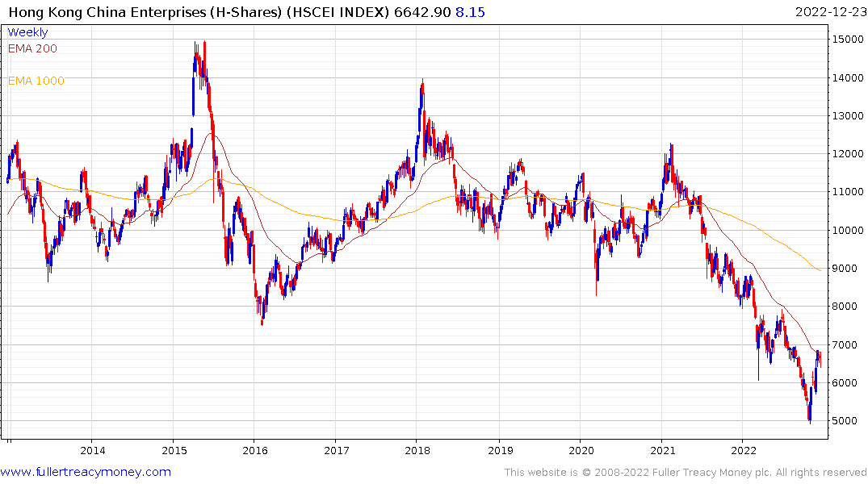
Task: Open the www.fullertreacymoney.com link
Action: [x=86, y=472]
